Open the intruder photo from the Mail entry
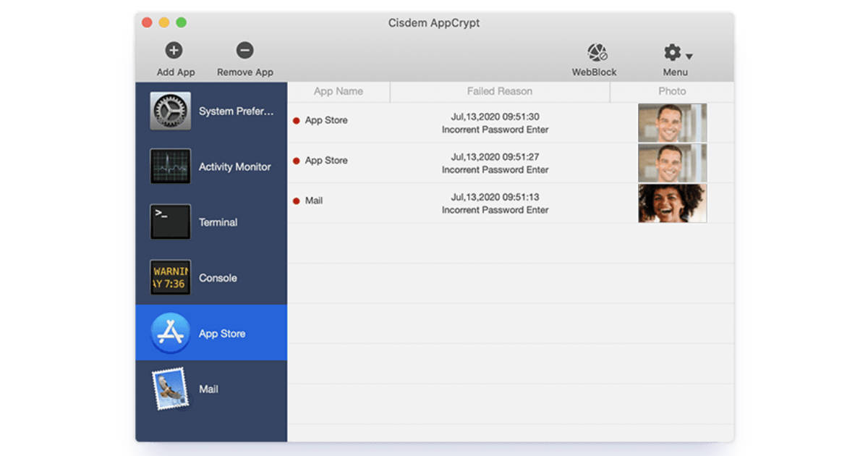The width and height of the screenshot is (868, 456). pos(672,203)
